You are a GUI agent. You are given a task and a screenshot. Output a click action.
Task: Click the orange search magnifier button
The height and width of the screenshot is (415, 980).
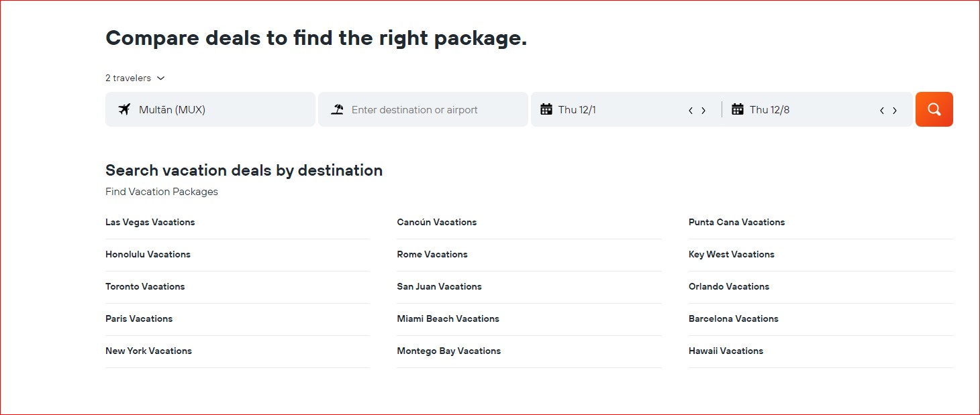[x=934, y=109]
